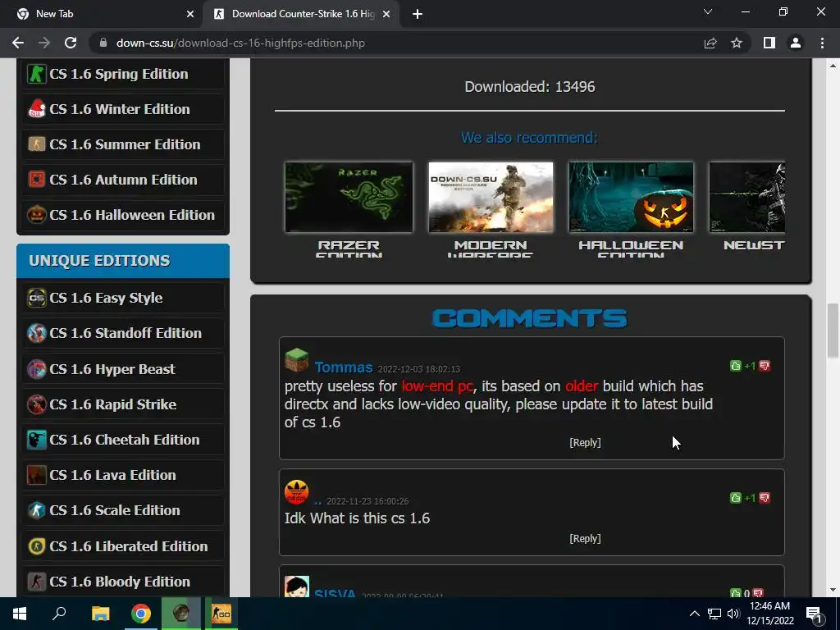Open Tommas's profile name link

(x=344, y=367)
